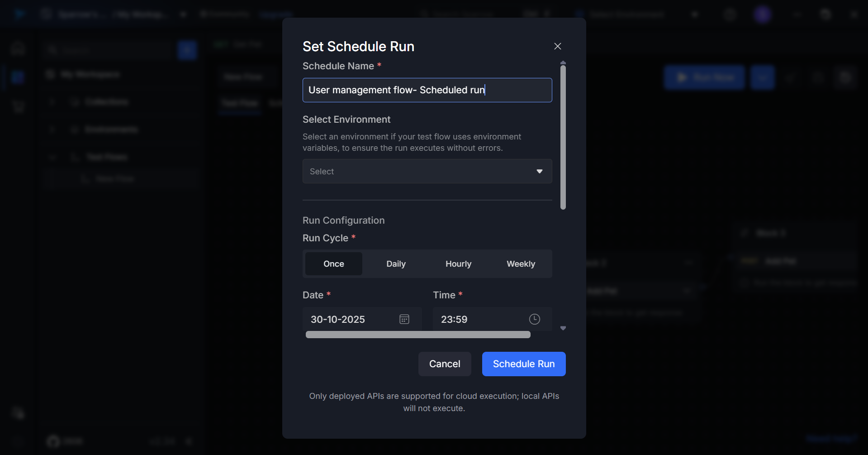The image size is (868, 455).
Task: Switch run cycle to Weekly
Action: [521, 263]
